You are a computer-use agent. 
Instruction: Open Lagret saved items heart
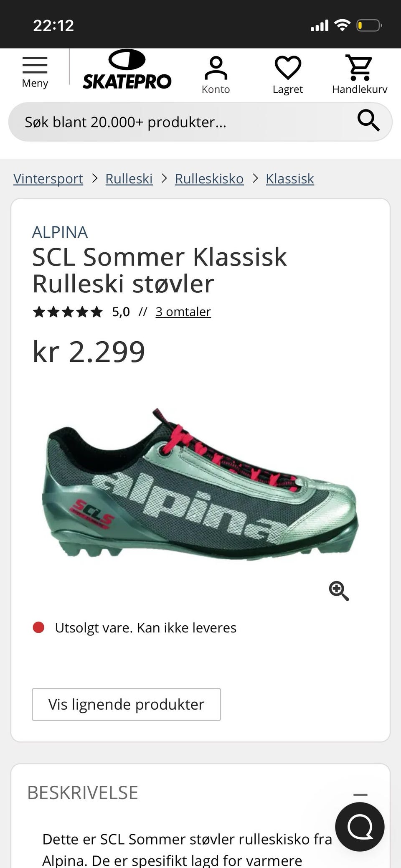coord(287,75)
